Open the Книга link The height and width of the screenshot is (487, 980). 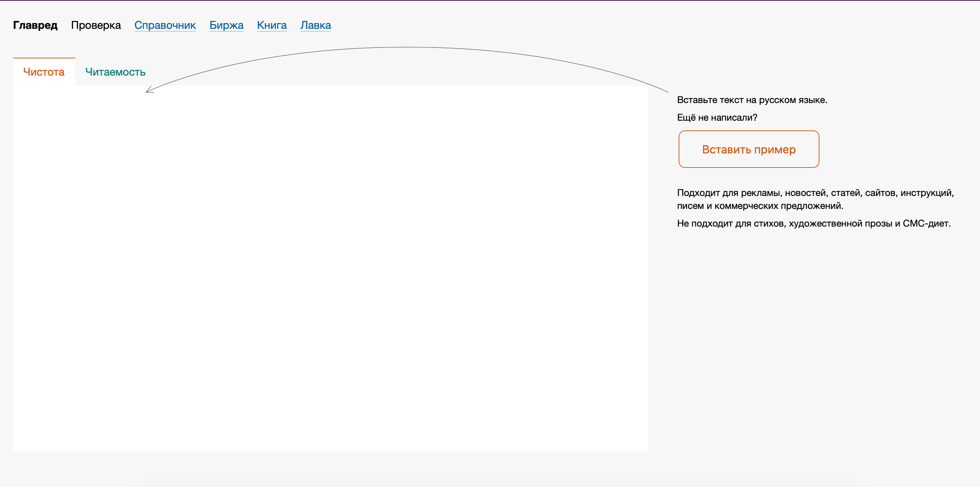click(271, 25)
